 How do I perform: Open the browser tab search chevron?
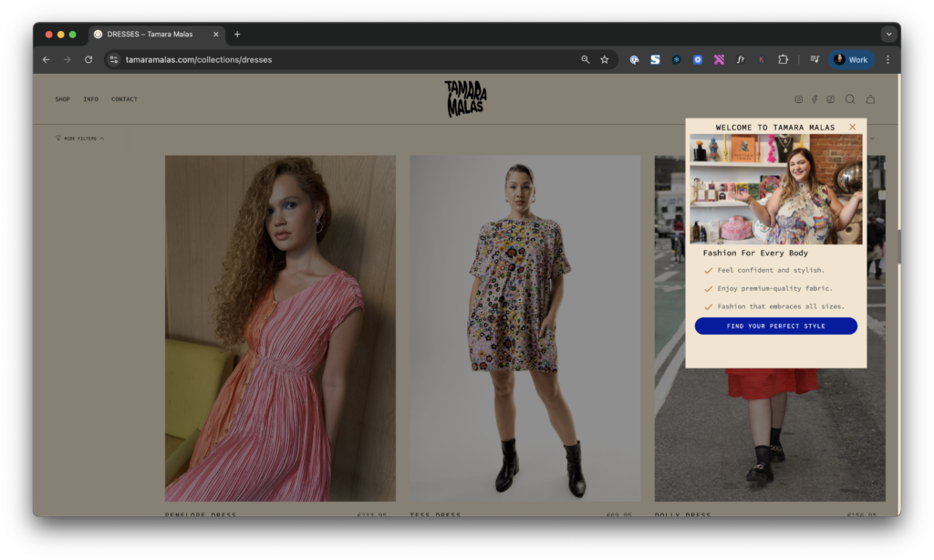point(888,34)
